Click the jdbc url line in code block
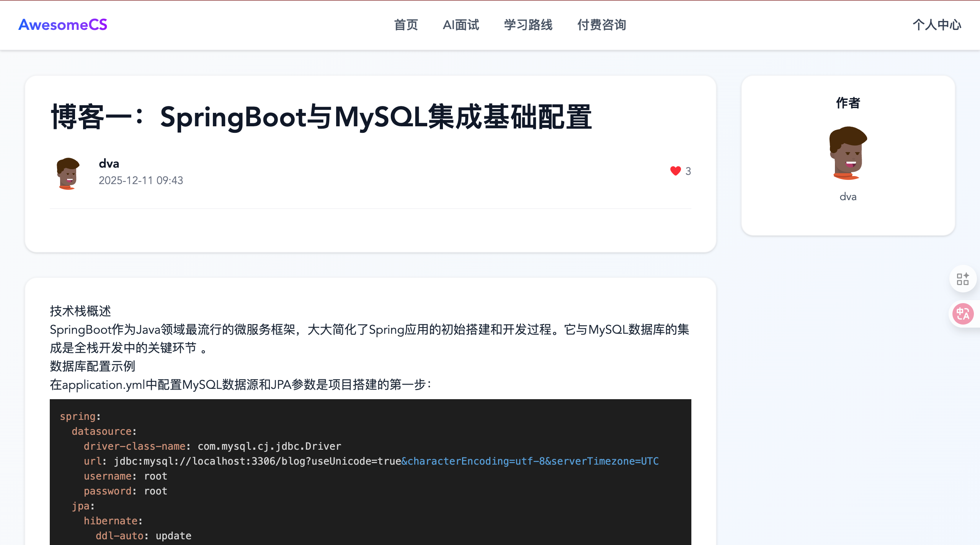Image resolution: width=980 pixels, height=545 pixels. (371, 461)
